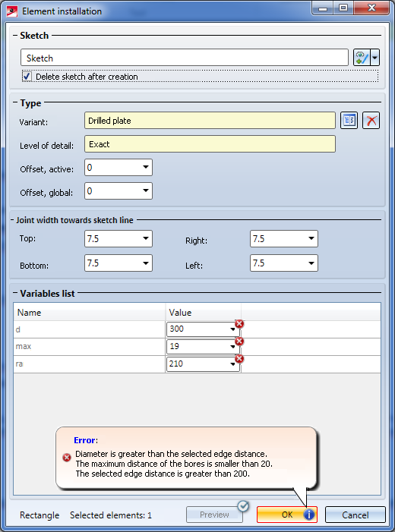This screenshot has width=395, height=532.
Task: Collapse the Variables list section
Action: click(15, 293)
